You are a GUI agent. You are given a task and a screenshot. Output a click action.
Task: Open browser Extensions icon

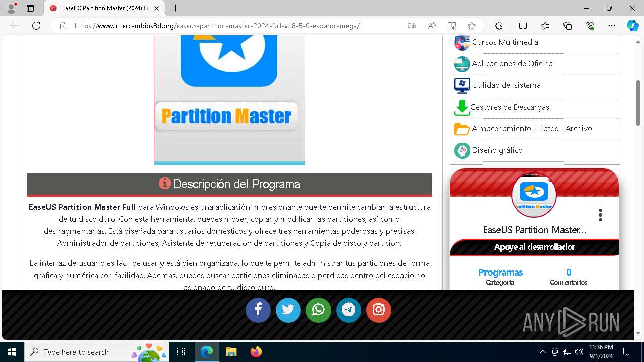click(499, 26)
